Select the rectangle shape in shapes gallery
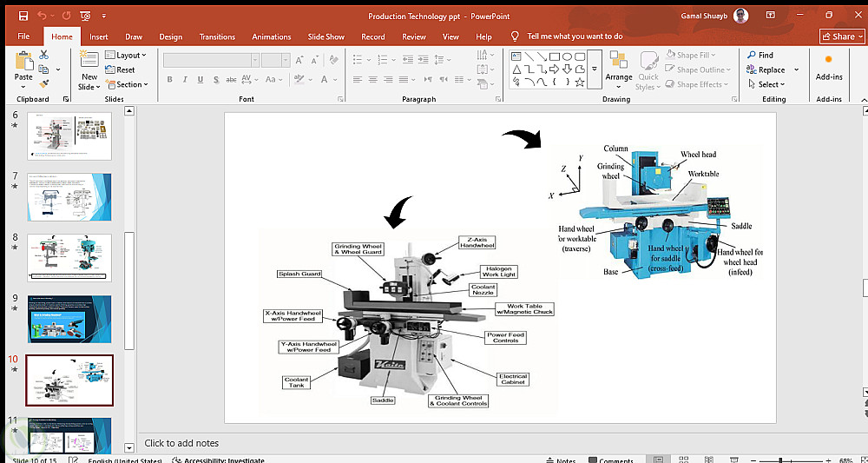 [554, 56]
